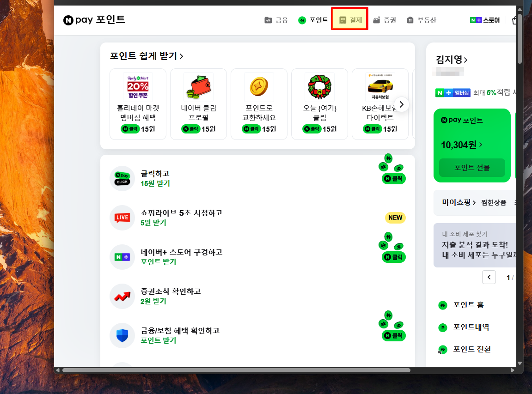Click the LIVE shopping icon

[122, 218]
